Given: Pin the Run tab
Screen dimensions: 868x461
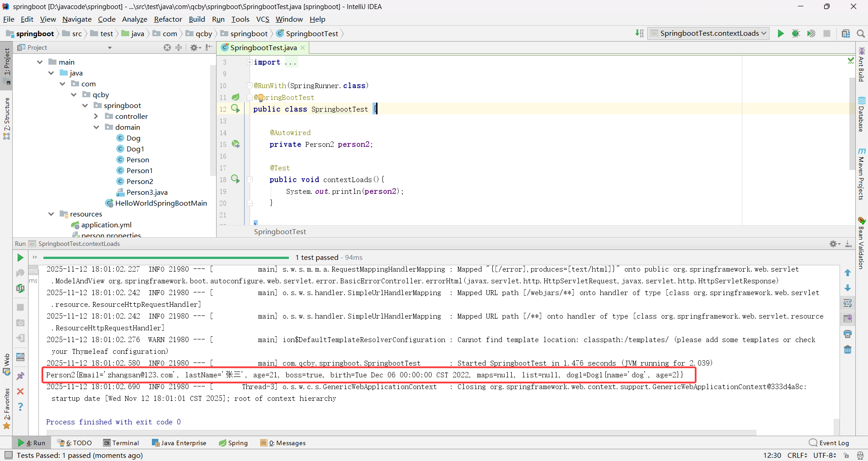Looking at the screenshot, I should (x=20, y=376).
